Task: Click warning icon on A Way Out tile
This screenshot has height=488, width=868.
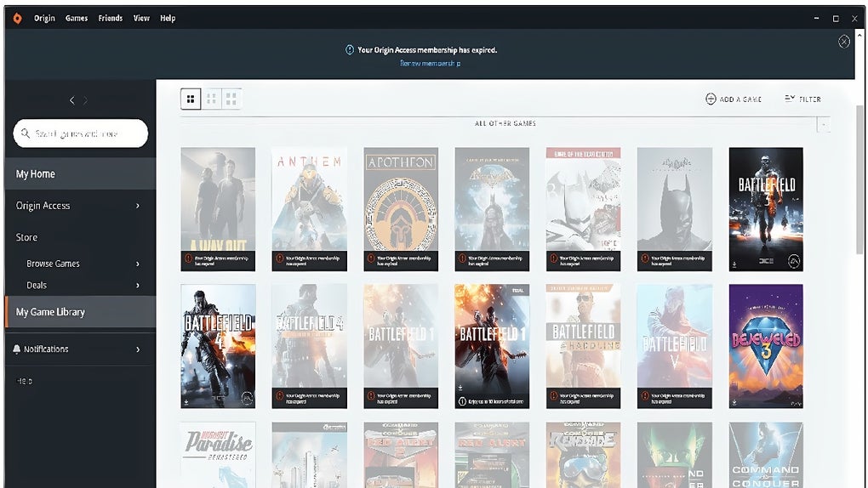Action: click(188, 258)
